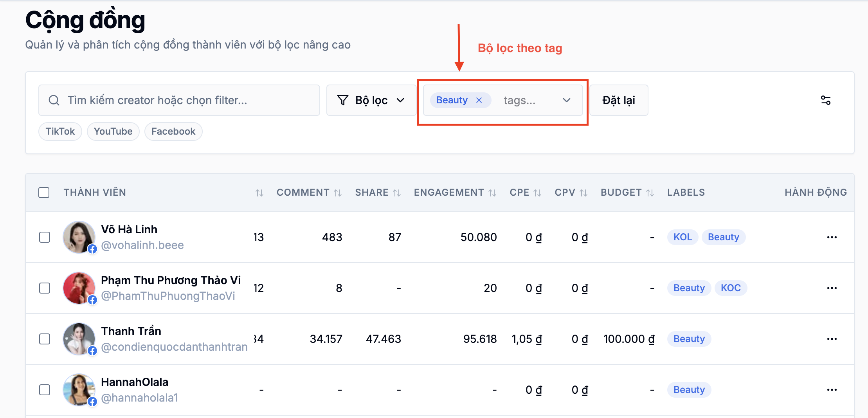Open actions menu for HannahOlala
The image size is (868, 418).
pyautogui.click(x=832, y=390)
